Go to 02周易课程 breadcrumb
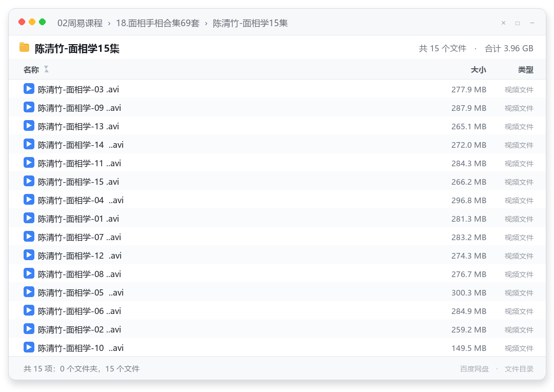Viewport: 554px width, 392px height. (80, 23)
